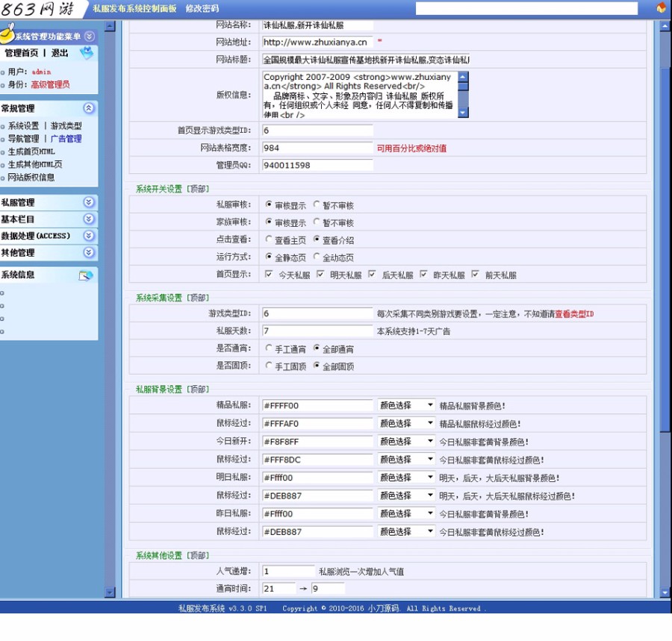Click the 管理员QQ input field

coord(317,165)
